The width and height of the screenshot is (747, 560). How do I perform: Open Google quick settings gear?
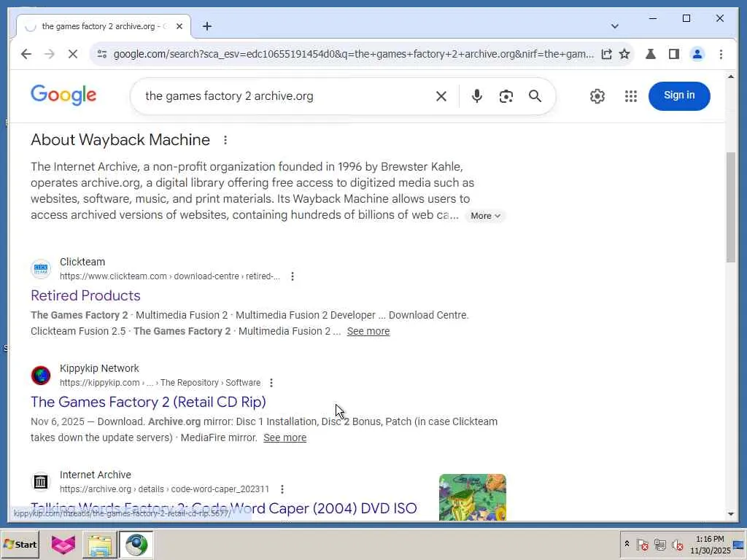597,96
